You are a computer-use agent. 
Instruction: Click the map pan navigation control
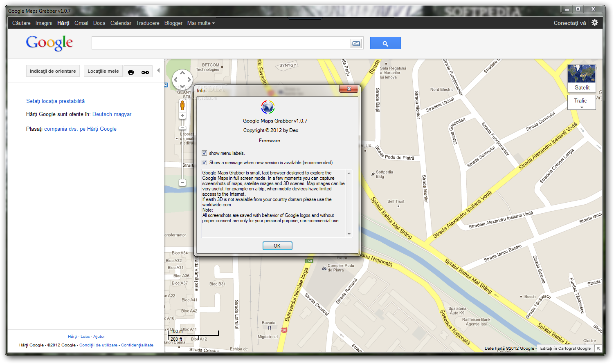click(x=182, y=79)
